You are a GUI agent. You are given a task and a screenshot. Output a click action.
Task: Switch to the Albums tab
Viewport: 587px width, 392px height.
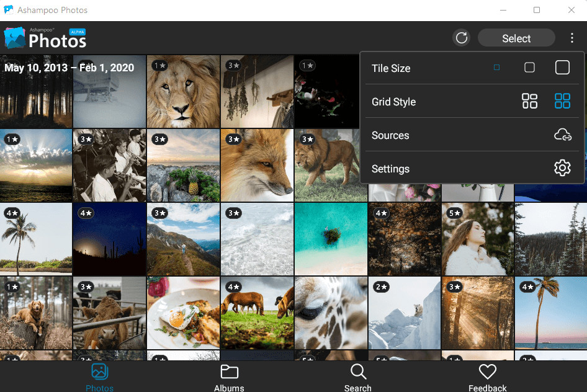tap(229, 377)
